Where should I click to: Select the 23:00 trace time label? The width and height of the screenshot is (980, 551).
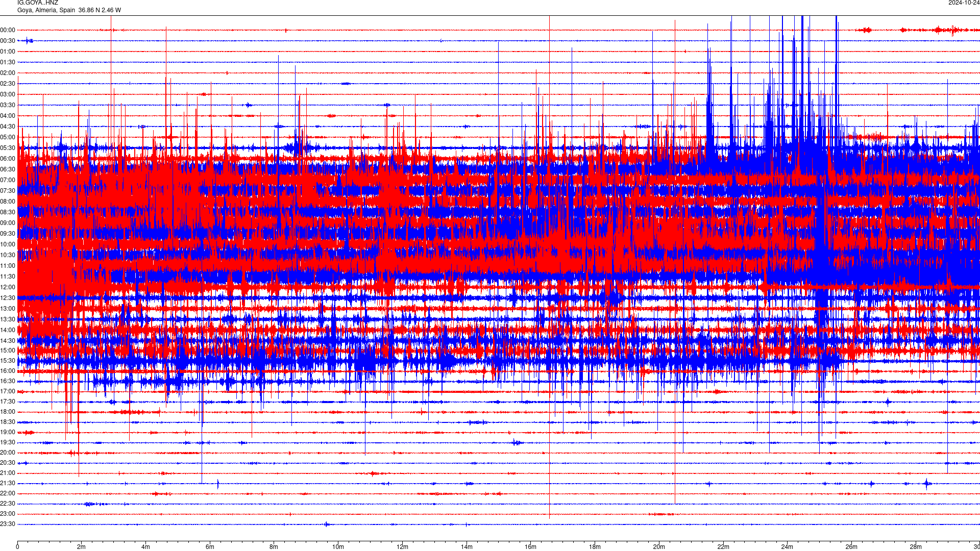(x=8, y=514)
